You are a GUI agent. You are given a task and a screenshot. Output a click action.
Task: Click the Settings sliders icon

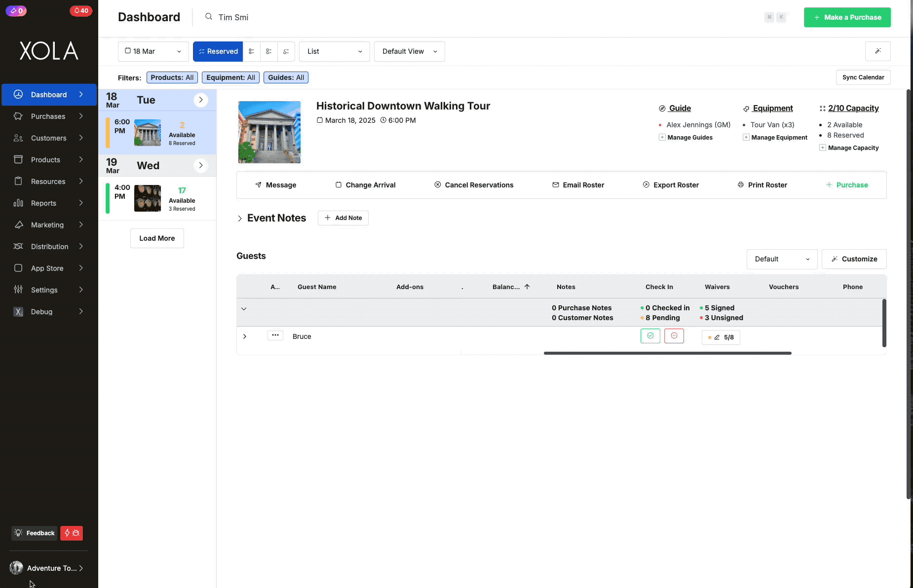click(18, 290)
